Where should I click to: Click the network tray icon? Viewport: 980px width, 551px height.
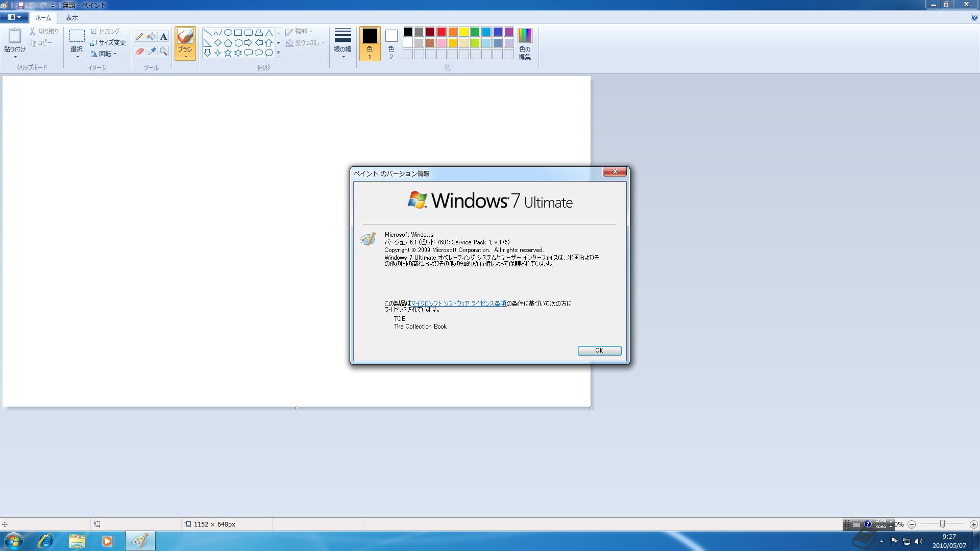[906, 541]
